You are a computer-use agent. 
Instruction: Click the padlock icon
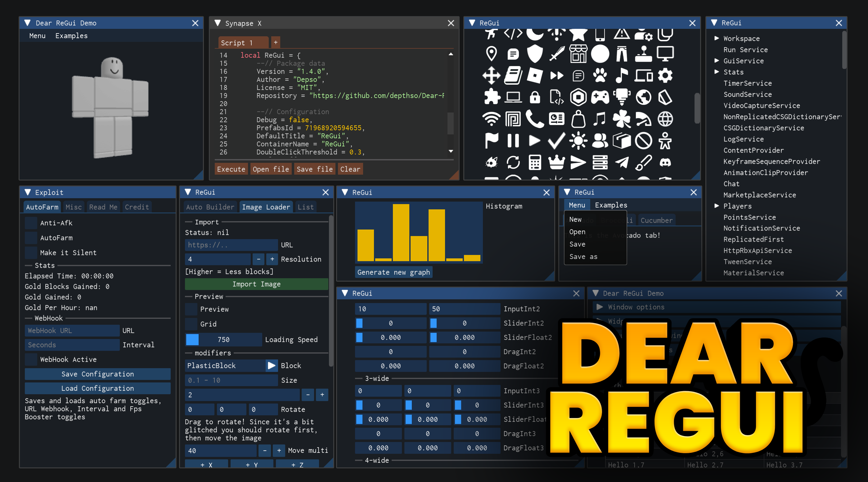tap(535, 97)
